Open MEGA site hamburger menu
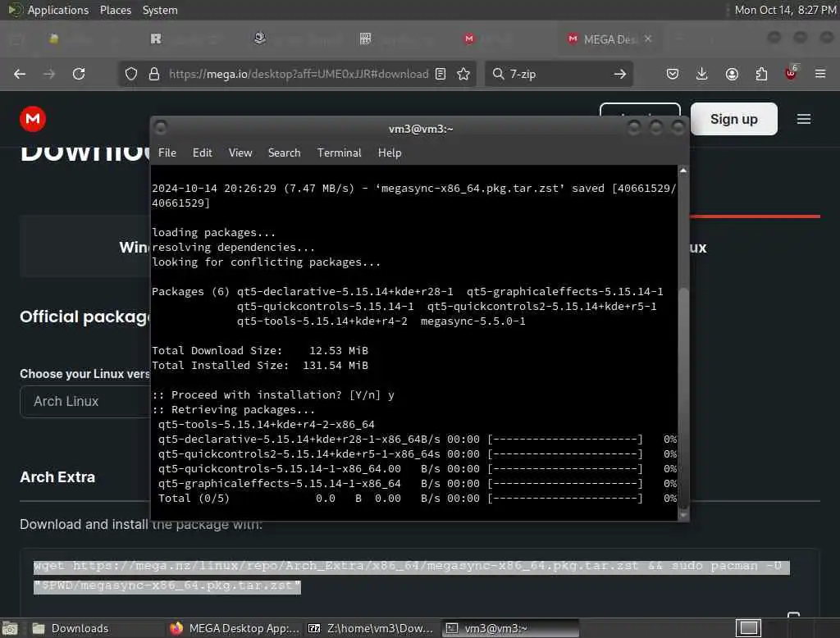This screenshot has width=840, height=638. tap(804, 119)
